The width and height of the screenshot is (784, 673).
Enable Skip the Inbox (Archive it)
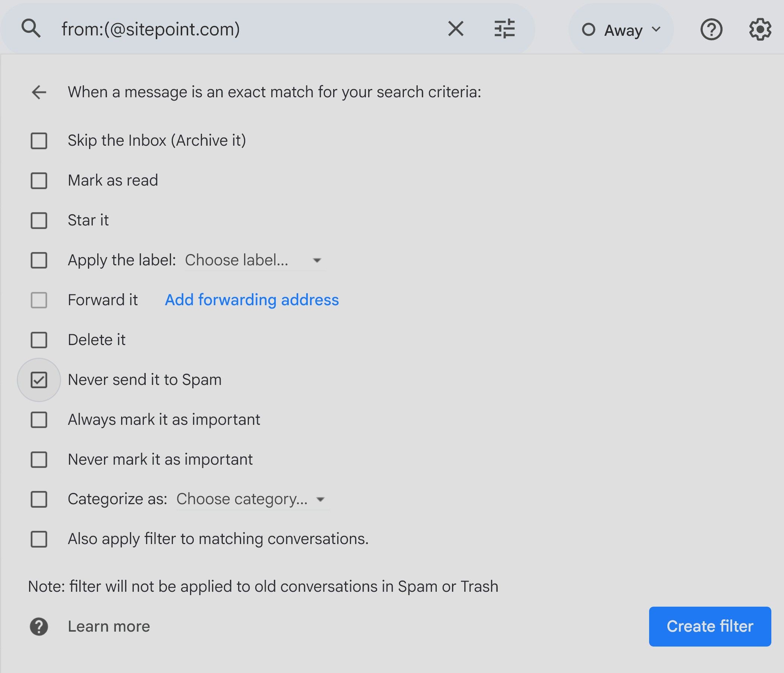(39, 141)
